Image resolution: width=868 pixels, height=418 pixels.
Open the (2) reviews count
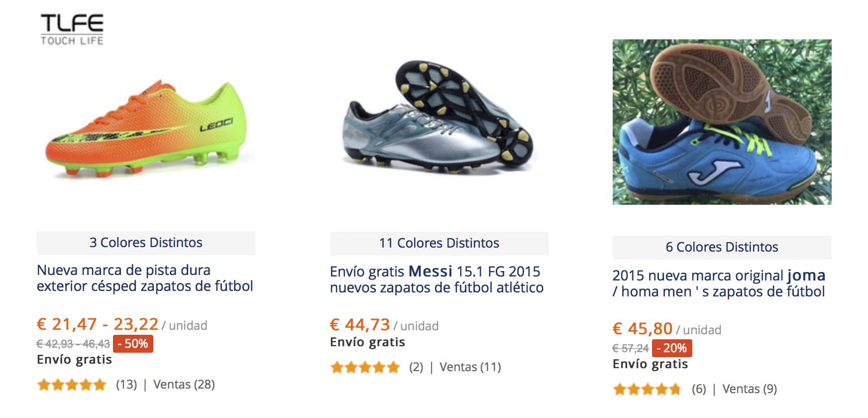pos(416,368)
